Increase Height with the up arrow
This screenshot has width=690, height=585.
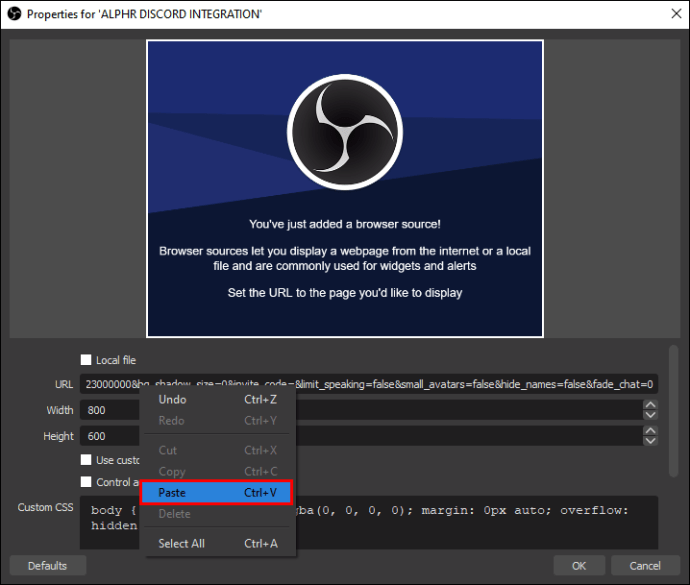650,431
